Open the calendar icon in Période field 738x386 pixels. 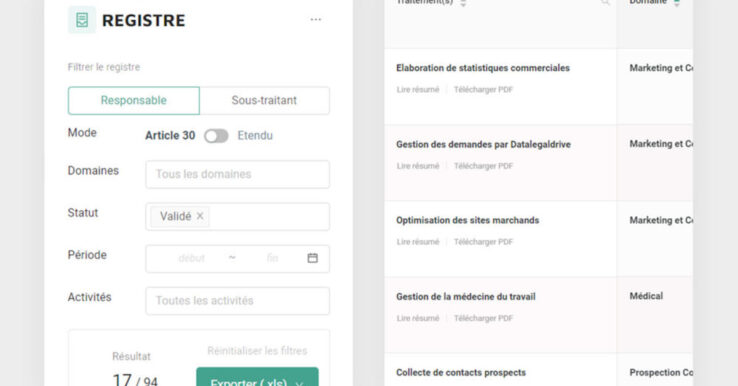313,258
